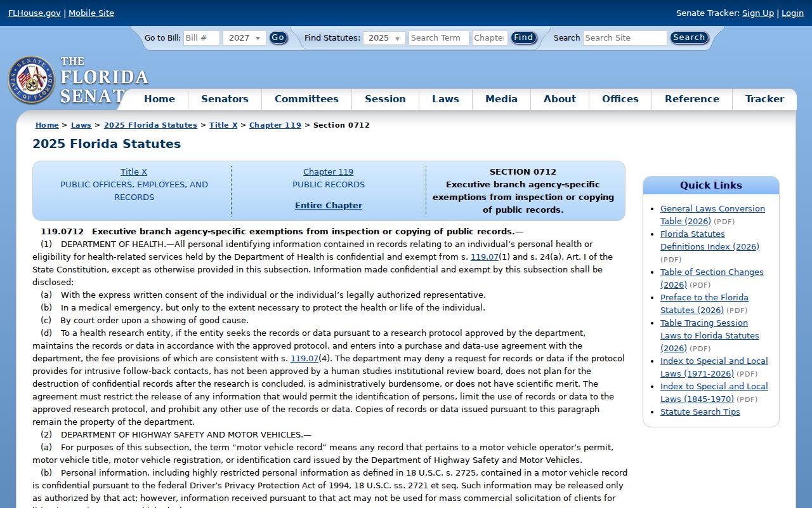812x508 pixels.
Task: Open Index to Special and Local Laws (1845-1970)
Action: tap(714, 392)
